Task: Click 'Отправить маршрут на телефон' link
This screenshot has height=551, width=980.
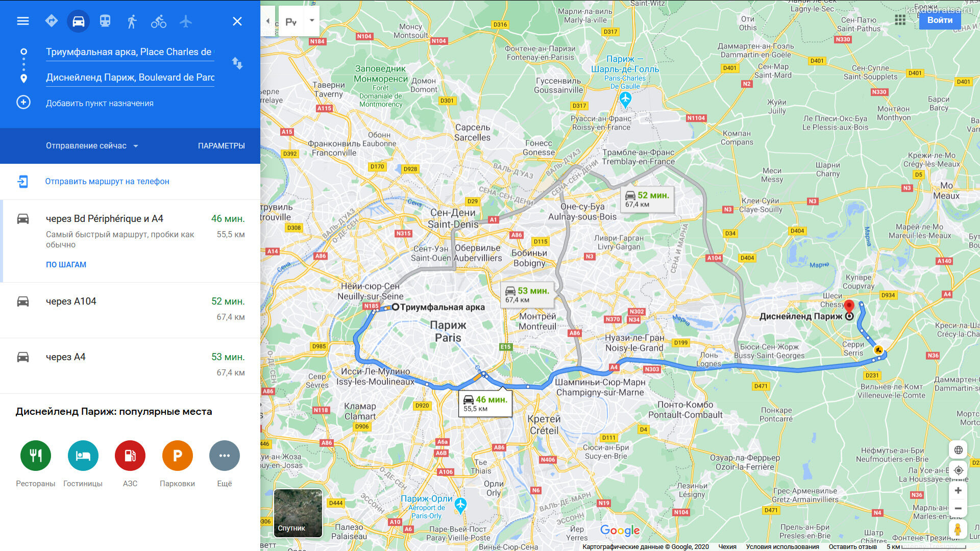Action: click(x=107, y=181)
